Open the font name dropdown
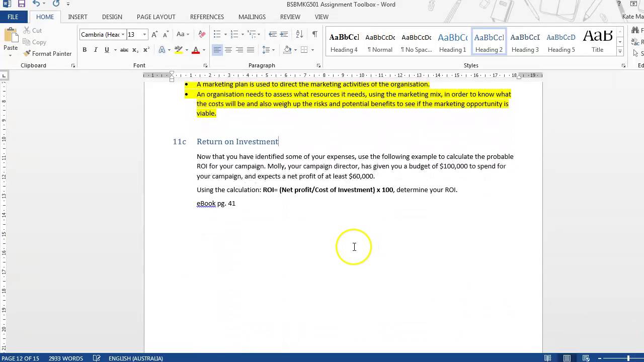The image size is (644, 362). (x=123, y=35)
